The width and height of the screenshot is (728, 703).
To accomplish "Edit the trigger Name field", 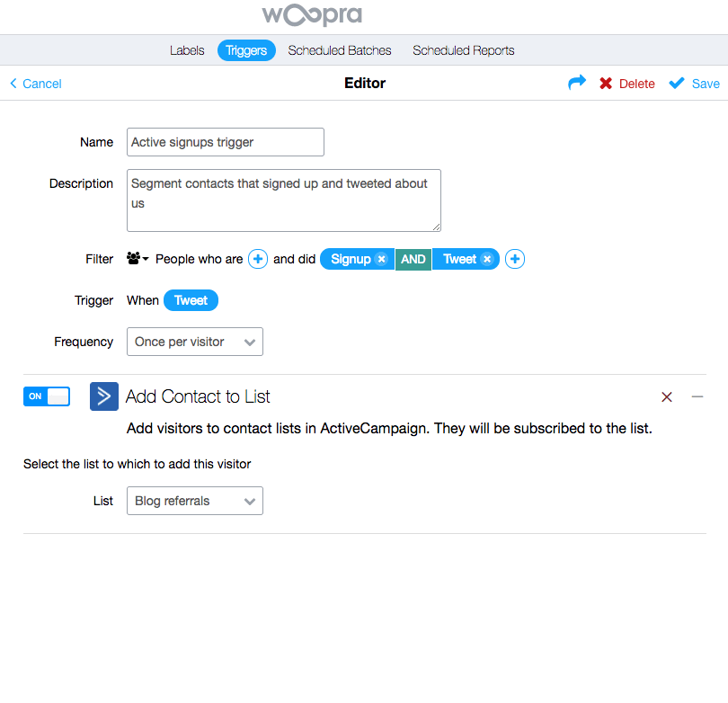I will coord(225,142).
